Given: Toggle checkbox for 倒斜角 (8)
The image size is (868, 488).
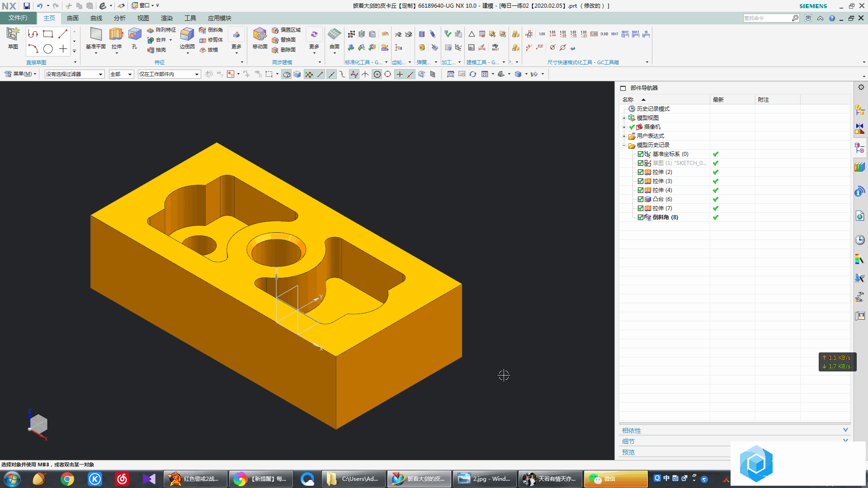Looking at the screenshot, I should pyautogui.click(x=641, y=217).
